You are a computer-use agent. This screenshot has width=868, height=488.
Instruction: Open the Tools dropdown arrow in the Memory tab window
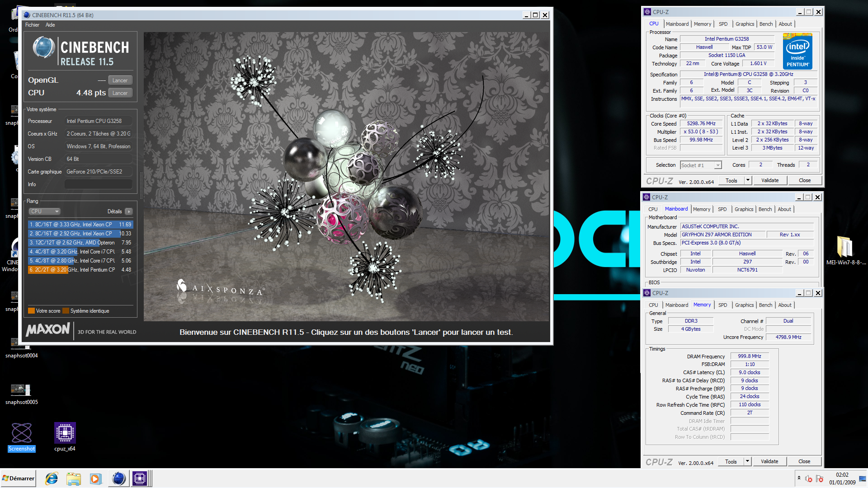coord(747,462)
